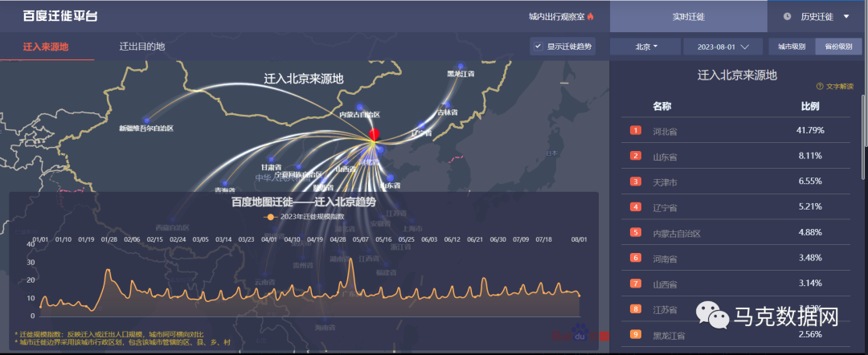Click the 黑龙江省 dot on the map
This screenshot has height=355, width=868.
coord(460,65)
